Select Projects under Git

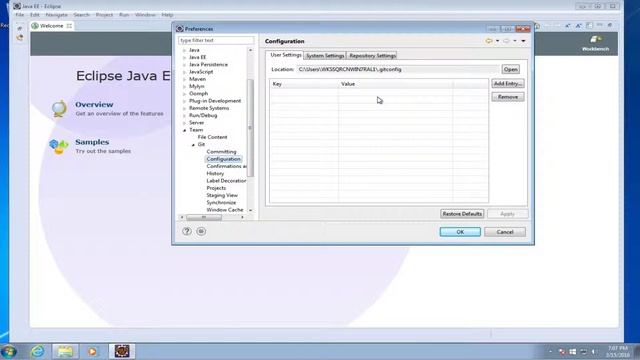[x=216, y=188]
